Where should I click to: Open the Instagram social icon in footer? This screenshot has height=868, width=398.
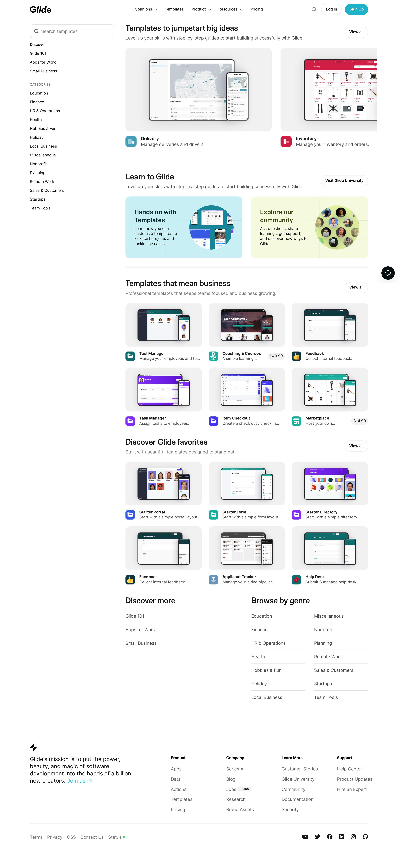[353, 837]
